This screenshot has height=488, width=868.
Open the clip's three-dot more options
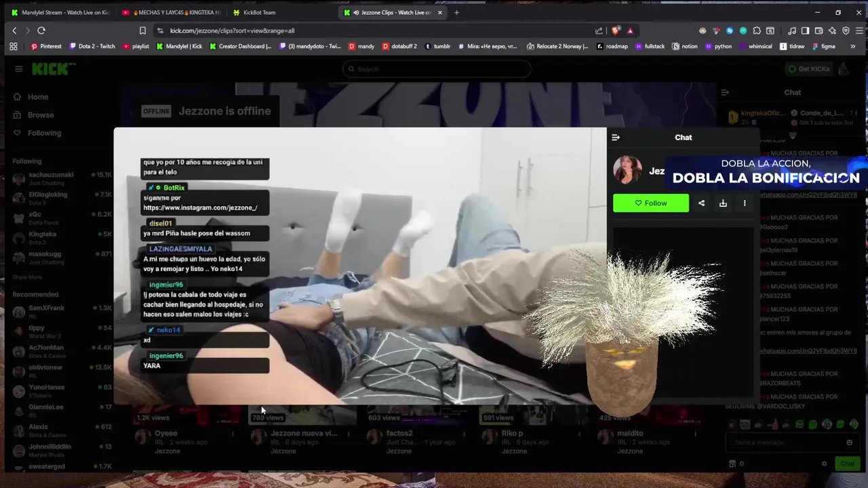745,203
